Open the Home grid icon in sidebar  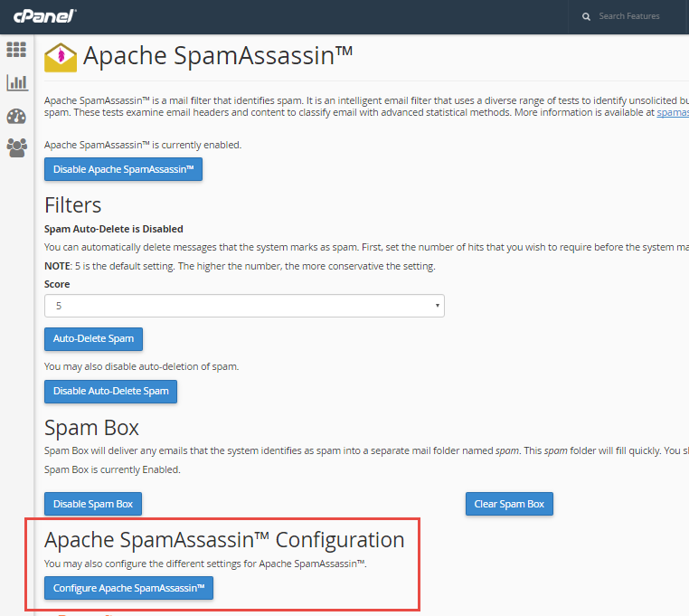16,50
